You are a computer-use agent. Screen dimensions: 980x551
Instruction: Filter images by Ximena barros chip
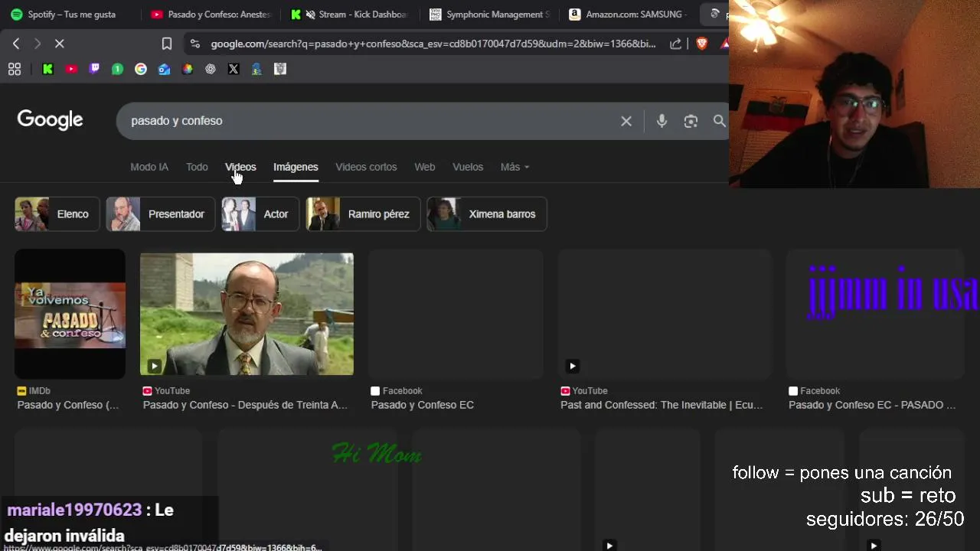(487, 214)
